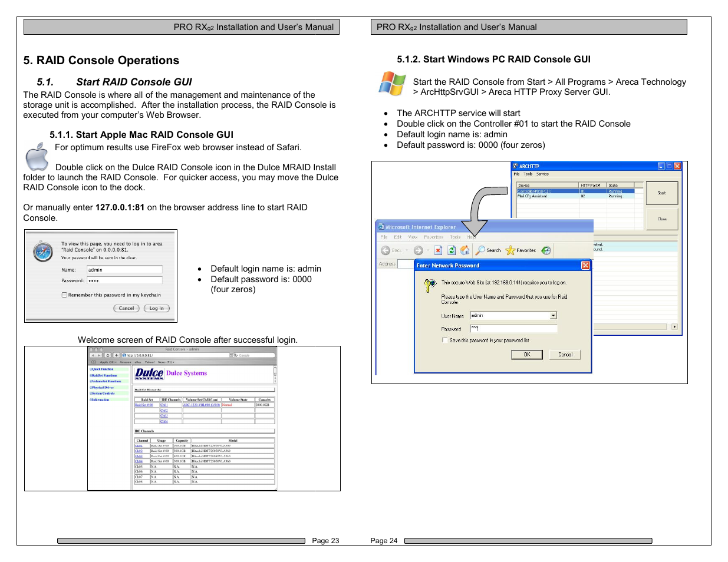Select Mail Cfg Assistant row in ARCHTTP list
This screenshot has width=728, height=562.
[575, 196]
